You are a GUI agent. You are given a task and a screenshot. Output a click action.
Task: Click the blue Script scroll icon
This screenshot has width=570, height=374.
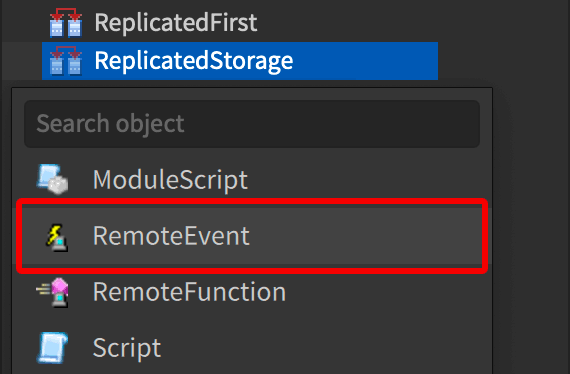click(52, 348)
